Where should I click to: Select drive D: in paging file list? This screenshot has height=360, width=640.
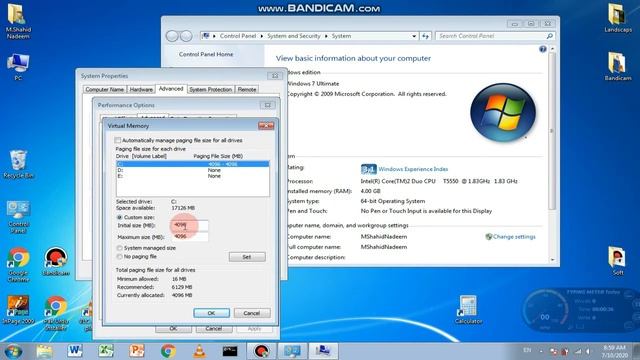point(193,170)
